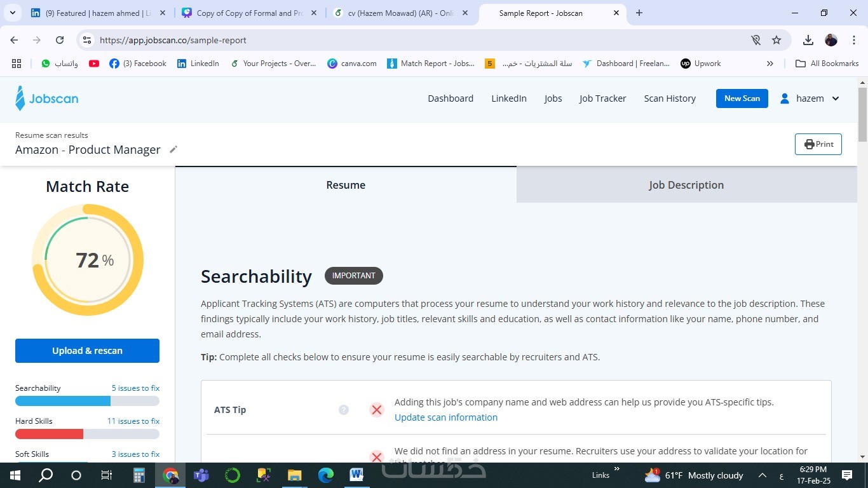Open Windows taskbar search
The height and width of the screenshot is (488, 868).
tap(46, 475)
